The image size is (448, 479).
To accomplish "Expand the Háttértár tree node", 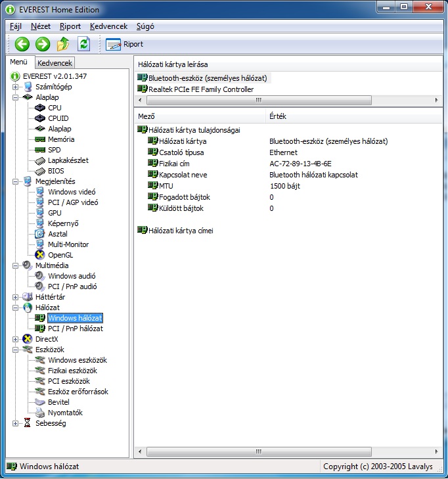I will [x=15, y=297].
